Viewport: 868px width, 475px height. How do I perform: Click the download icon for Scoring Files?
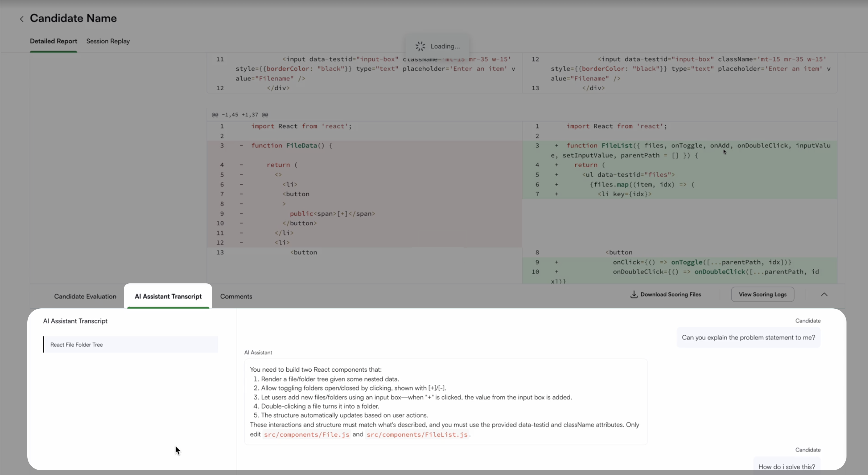tap(633, 295)
